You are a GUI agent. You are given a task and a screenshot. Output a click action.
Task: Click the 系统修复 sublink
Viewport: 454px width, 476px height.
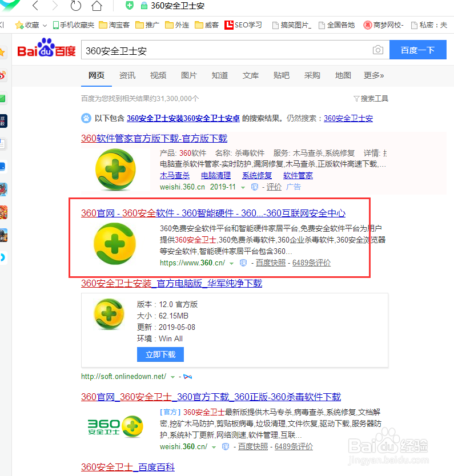click(x=257, y=175)
